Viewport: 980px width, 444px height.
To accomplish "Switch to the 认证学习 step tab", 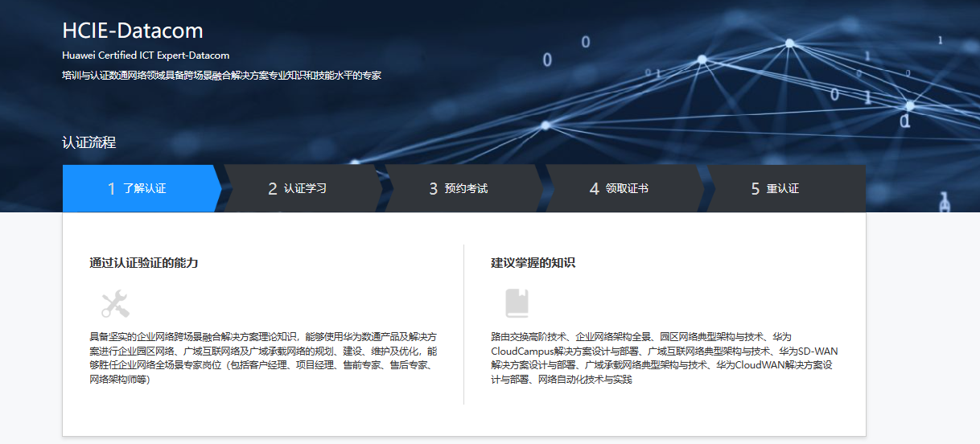I will [303, 189].
